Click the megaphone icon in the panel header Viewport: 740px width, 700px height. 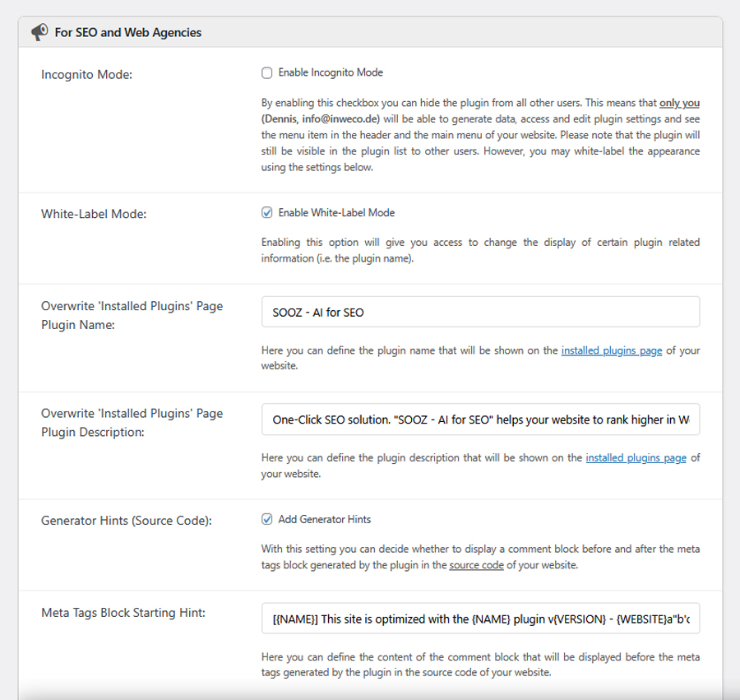click(x=39, y=33)
